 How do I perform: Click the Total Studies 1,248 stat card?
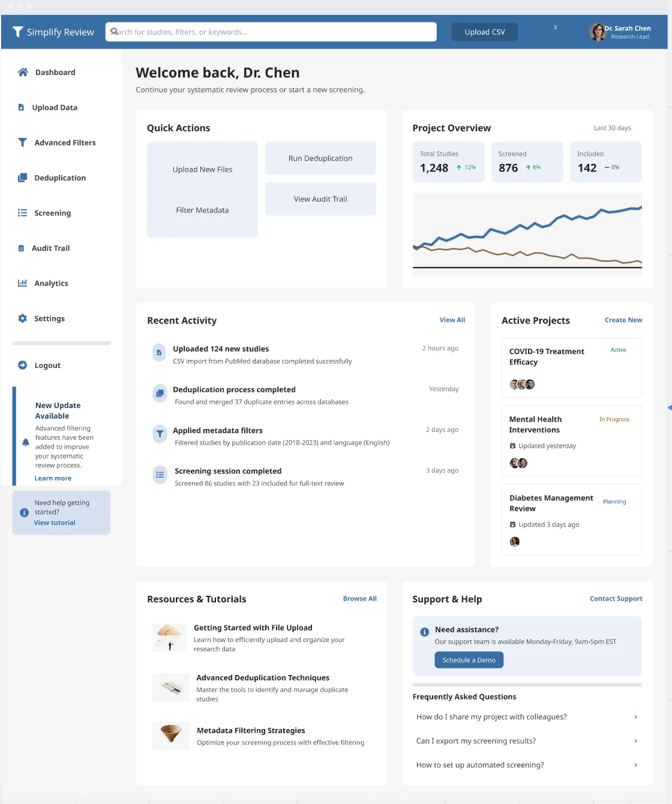[x=448, y=162]
